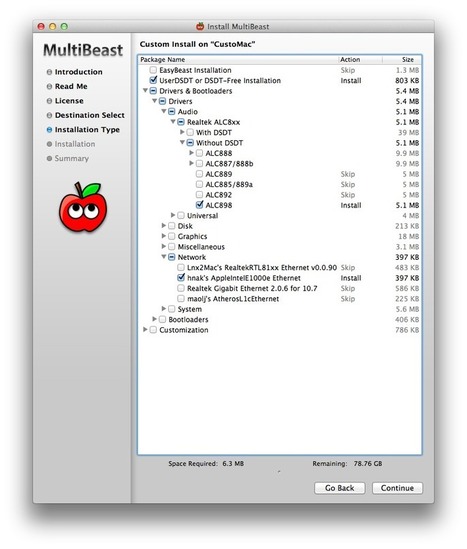Sort by Size column header
The width and height of the screenshot is (467, 549).
(x=402, y=60)
